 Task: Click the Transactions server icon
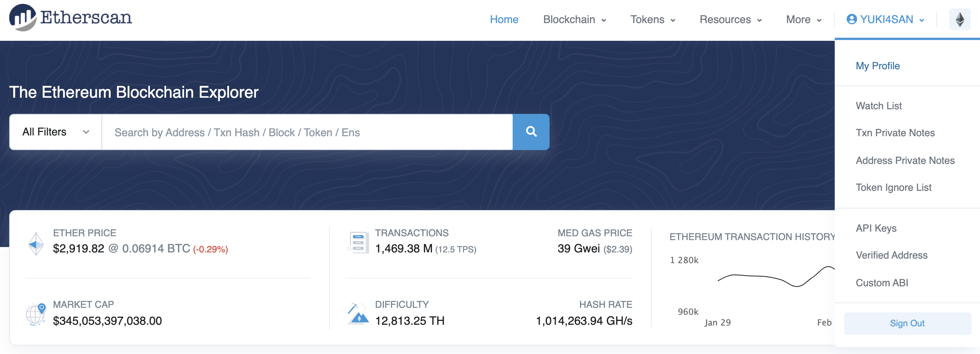358,242
